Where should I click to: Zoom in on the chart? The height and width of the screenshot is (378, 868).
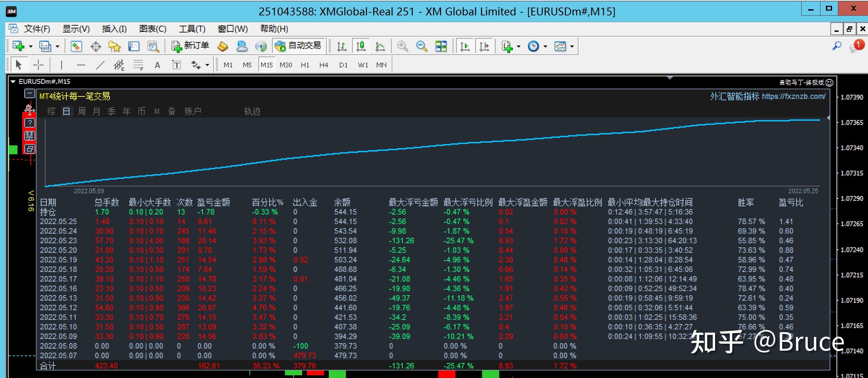click(x=402, y=46)
